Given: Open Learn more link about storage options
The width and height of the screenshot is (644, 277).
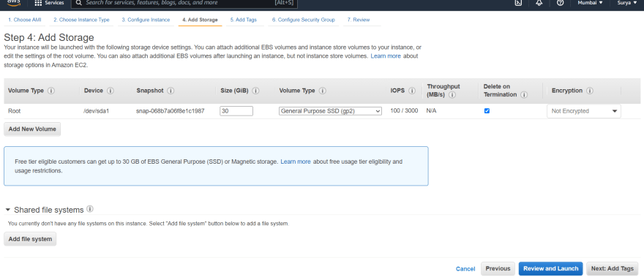Looking at the screenshot, I should tap(386, 56).
